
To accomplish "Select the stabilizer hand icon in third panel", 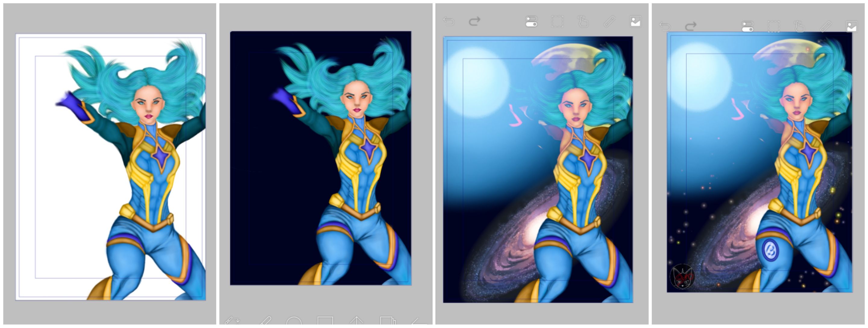I will coord(583,22).
